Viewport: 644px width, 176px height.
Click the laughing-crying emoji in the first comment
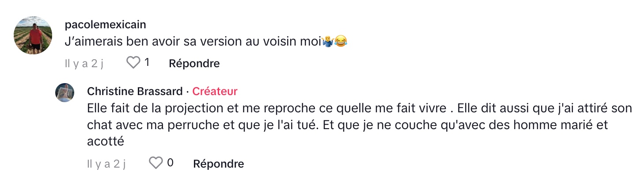(x=341, y=42)
